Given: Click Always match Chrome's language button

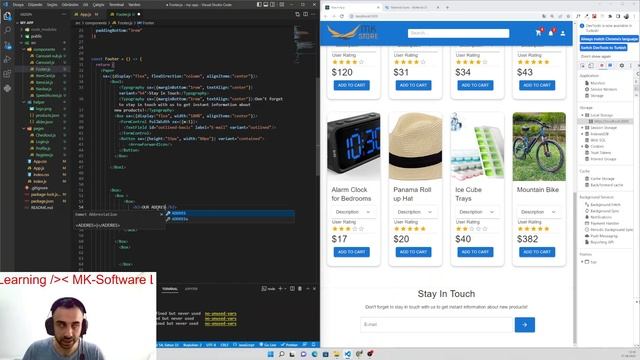Looking at the screenshot, I should 609,39.
